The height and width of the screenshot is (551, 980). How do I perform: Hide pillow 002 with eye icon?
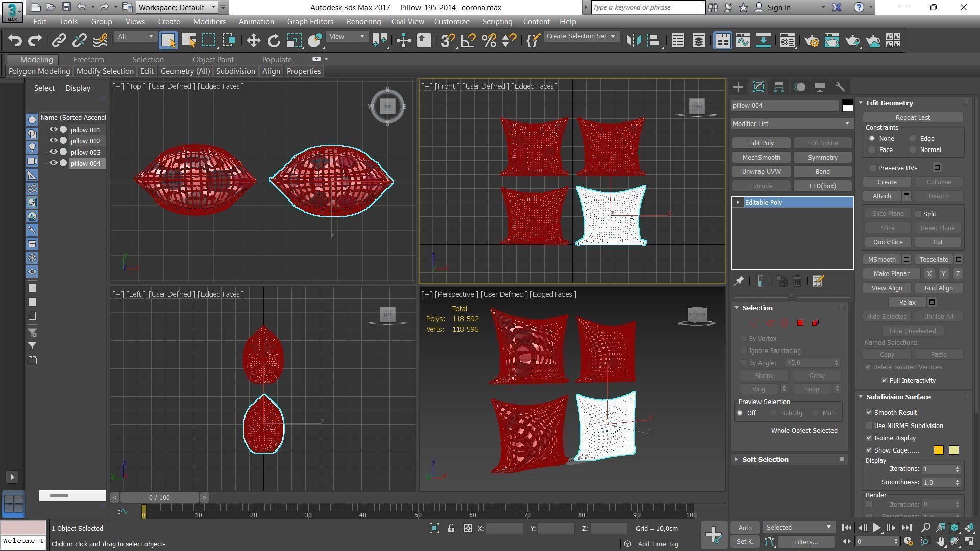click(53, 141)
